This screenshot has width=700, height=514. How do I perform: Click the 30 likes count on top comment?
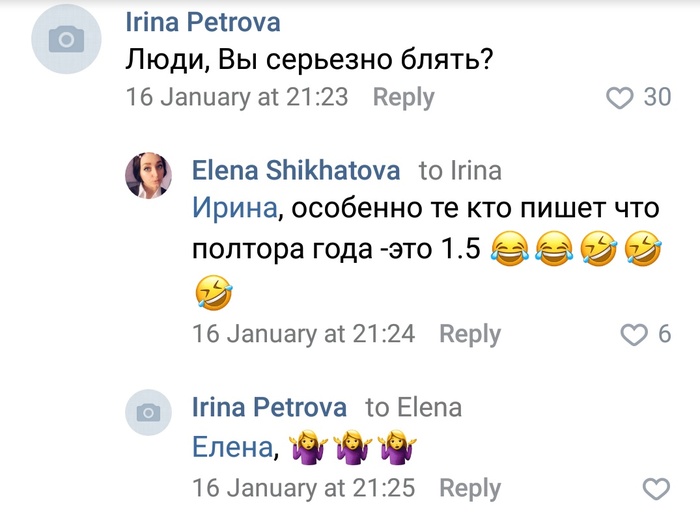click(657, 98)
